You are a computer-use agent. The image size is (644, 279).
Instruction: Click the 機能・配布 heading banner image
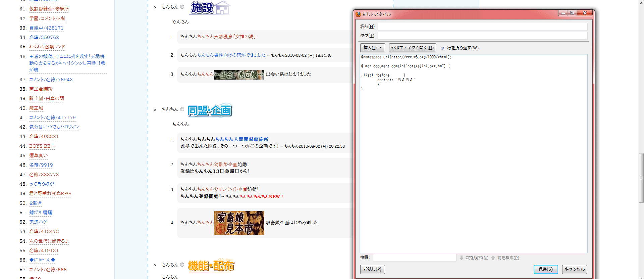[211, 266]
